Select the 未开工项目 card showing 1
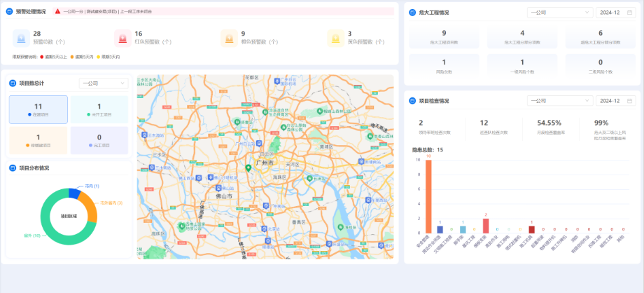Viewport: 644px width, 293px height. point(99,109)
